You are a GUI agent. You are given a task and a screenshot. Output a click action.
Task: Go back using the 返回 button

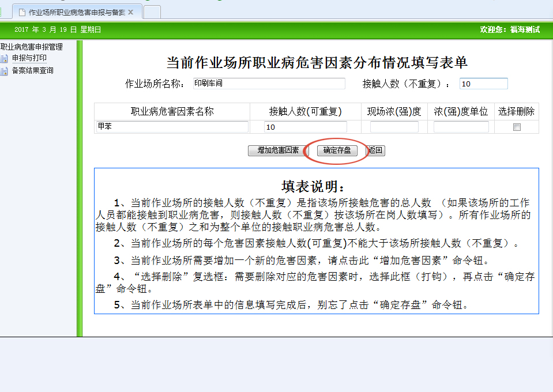(x=376, y=150)
